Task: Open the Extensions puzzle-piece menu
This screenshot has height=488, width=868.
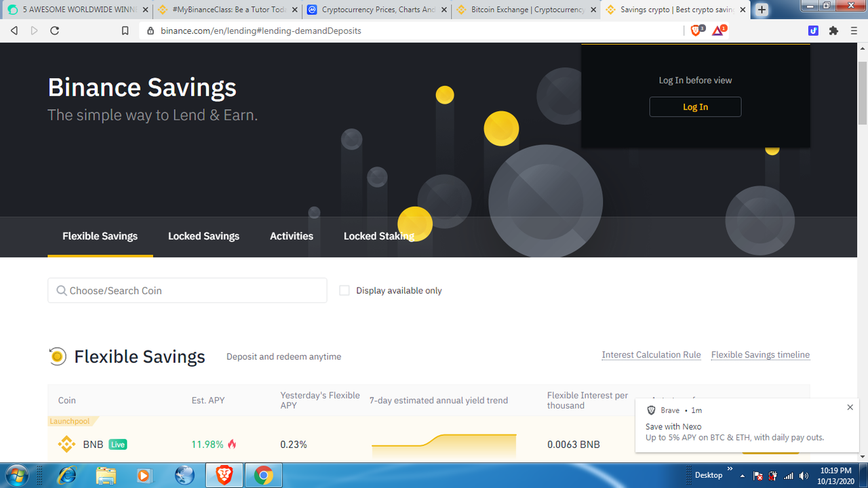Action: coord(834,30)
